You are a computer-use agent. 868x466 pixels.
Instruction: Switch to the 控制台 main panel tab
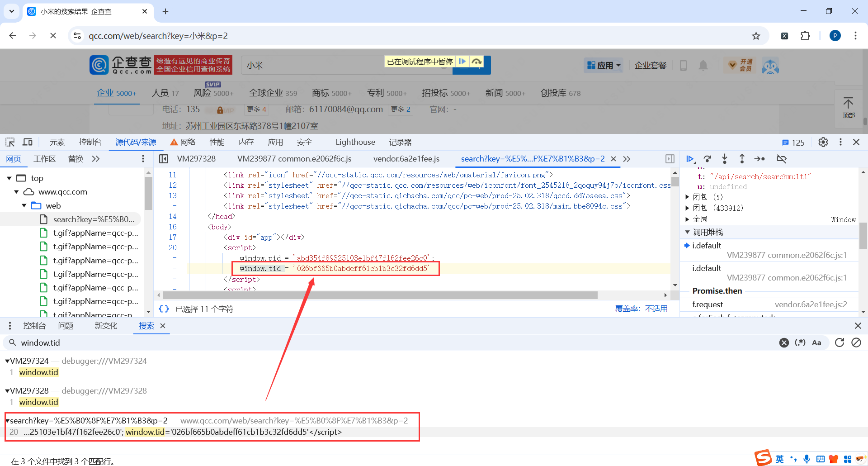coord(90,142)
